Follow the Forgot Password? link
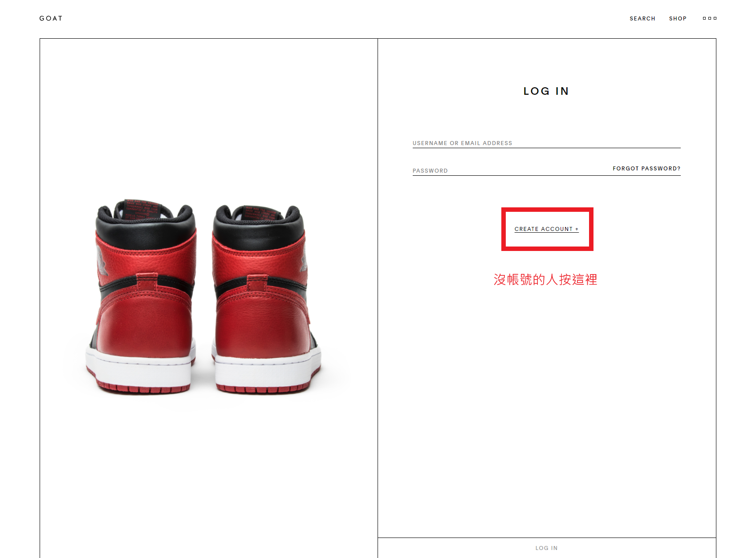Viewport: 756px width, 558px height. click(x=646, y=168)
